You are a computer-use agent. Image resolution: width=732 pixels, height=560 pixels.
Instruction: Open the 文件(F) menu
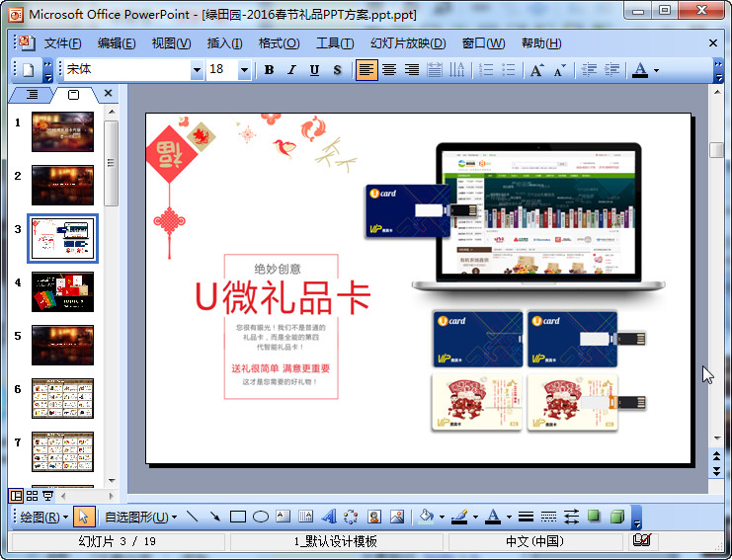[x=62, y=43]
